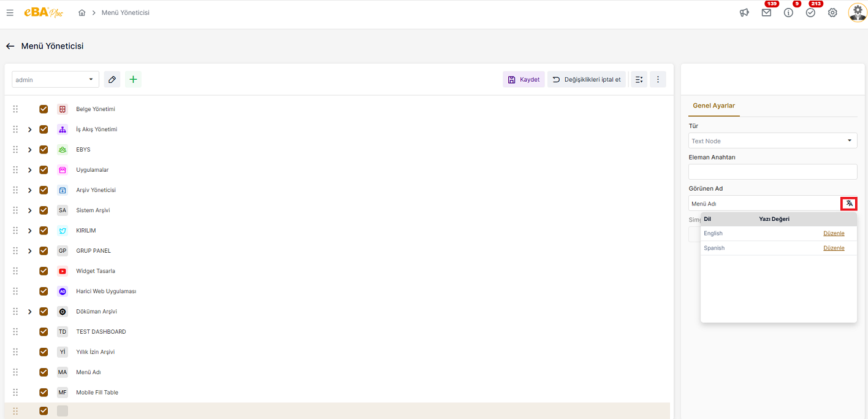Open tasks checkmark icon with 213 badge
Screen dimensions: 868x419
tap(810, 12)
